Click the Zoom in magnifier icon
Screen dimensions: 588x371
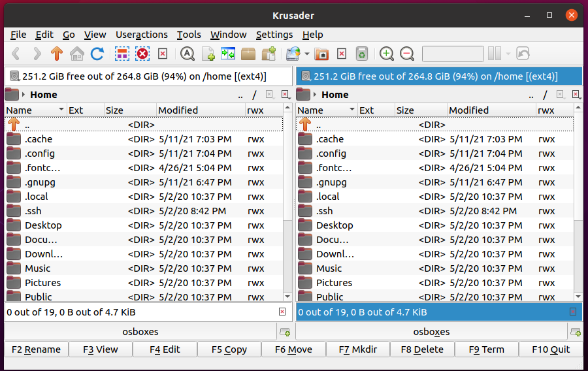click(387, 54)
